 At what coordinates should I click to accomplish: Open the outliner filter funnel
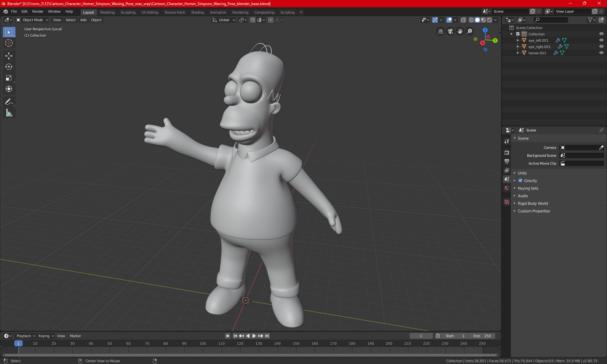[592, 20]
